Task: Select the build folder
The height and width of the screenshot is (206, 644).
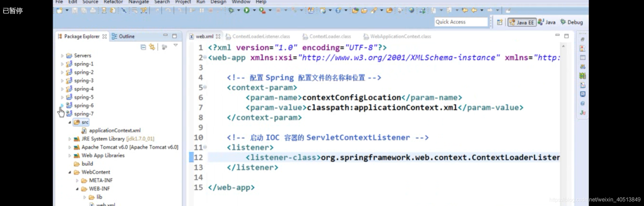Action: [x=83, y=164]
